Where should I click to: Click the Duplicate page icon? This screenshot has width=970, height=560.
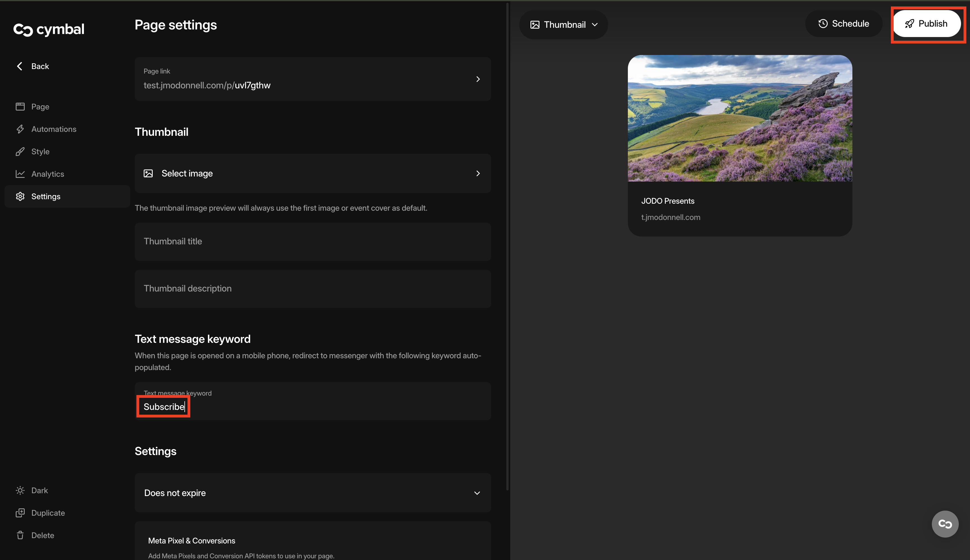[x=20, y=513]
